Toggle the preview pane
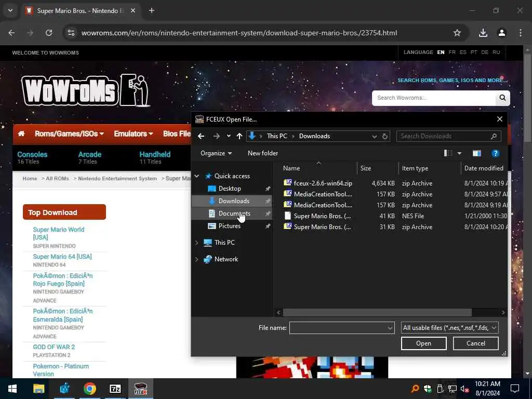This screenshot has width=532, height=399. (477, 153)
